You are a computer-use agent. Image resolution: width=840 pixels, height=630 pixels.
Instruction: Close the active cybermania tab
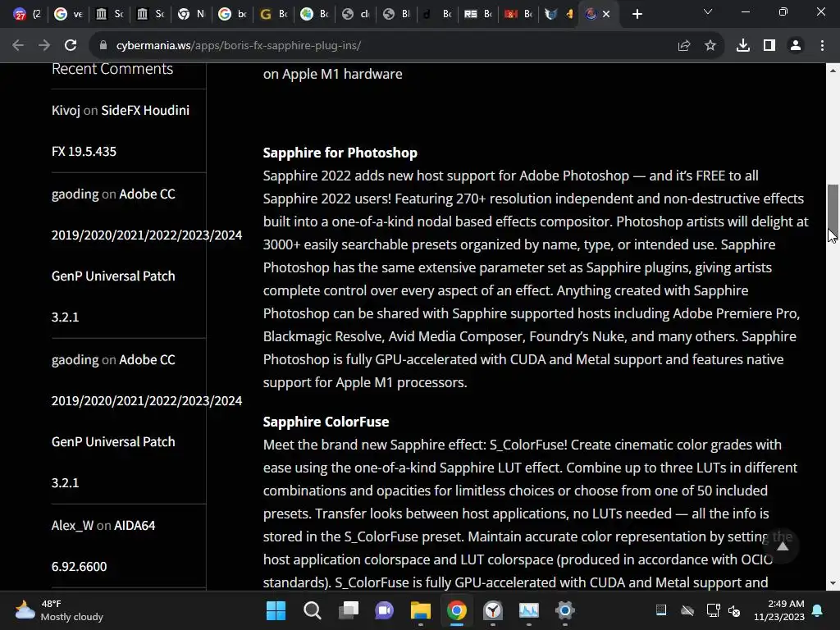(x=606, y=15)
